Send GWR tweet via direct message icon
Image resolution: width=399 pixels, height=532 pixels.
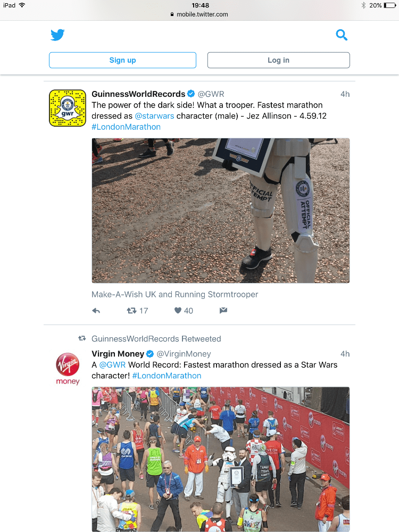click(x=223, y=310)
